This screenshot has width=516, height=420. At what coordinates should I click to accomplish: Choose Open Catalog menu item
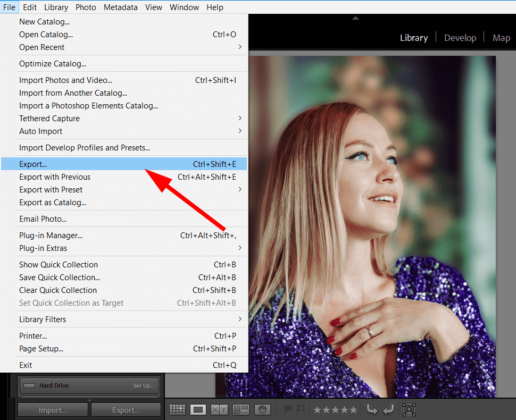[124, 35]
